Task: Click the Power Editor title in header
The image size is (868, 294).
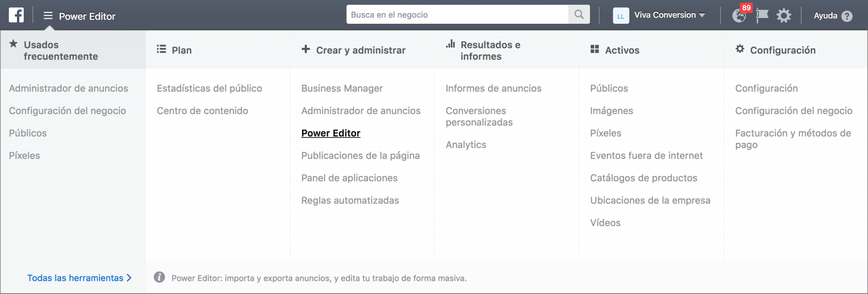Action: [x=87, y=16]
